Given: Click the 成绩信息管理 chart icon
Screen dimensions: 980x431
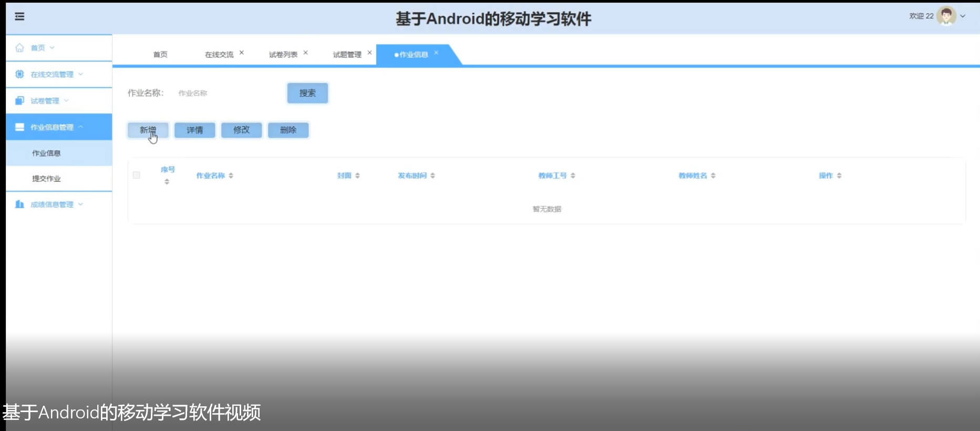Looking at the screenshot, I should pos(19,204).
